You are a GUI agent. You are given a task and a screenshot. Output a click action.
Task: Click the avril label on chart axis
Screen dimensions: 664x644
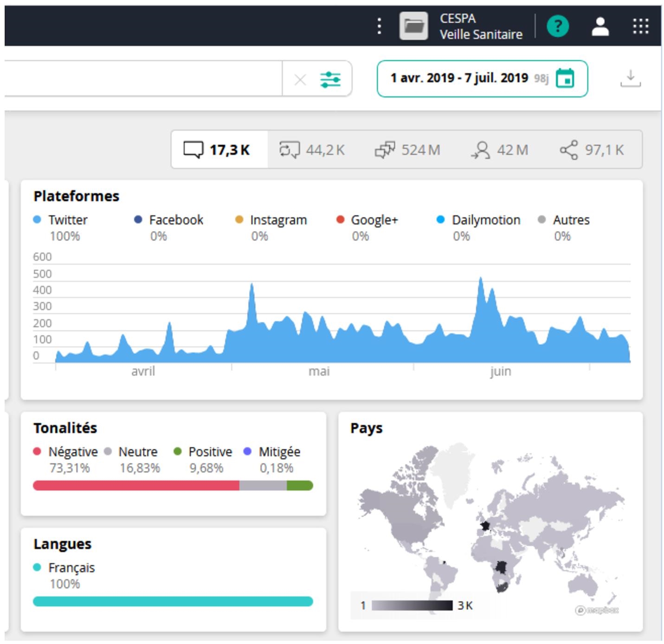click(143, 371)
